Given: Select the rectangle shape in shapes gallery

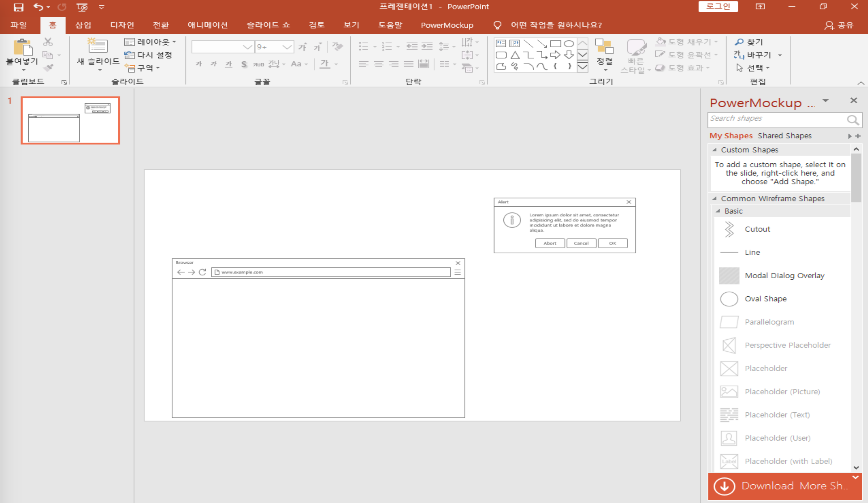Looking at the screenshot, I should (555, 44).
